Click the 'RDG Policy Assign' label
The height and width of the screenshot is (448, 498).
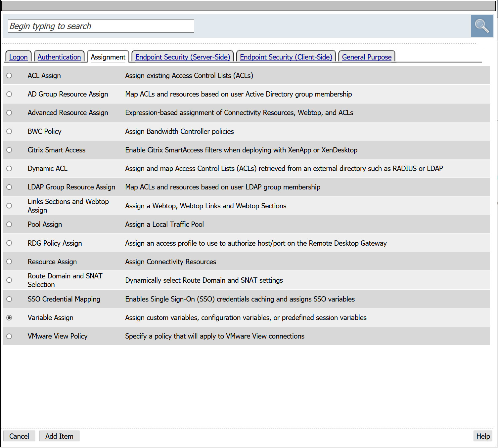coord(55,243)
